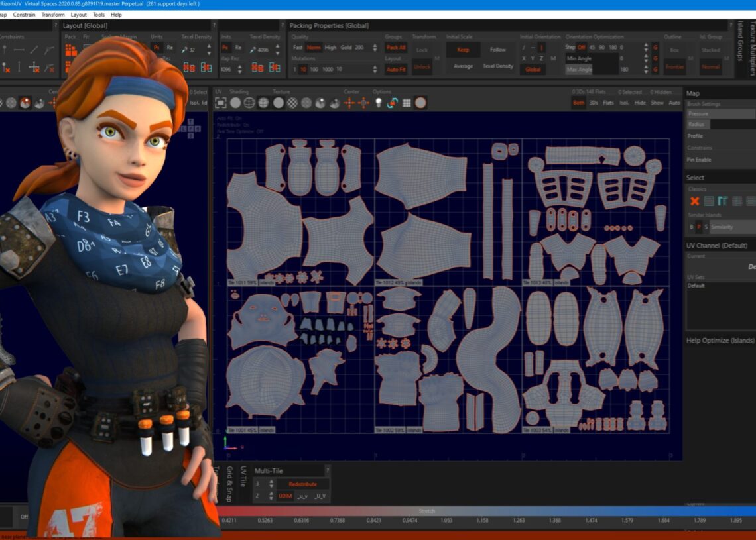Switch Orientation Optimization Step to Off
Screen dimensions: 756x540
581,48
